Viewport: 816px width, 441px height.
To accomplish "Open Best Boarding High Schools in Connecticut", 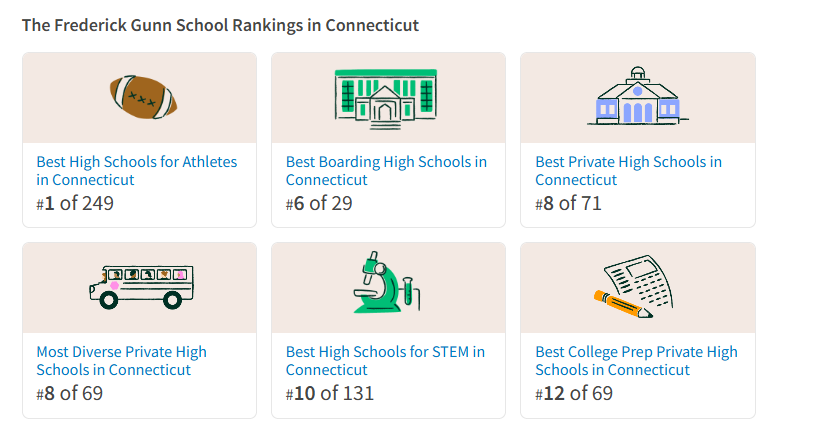I will (386, 171).
